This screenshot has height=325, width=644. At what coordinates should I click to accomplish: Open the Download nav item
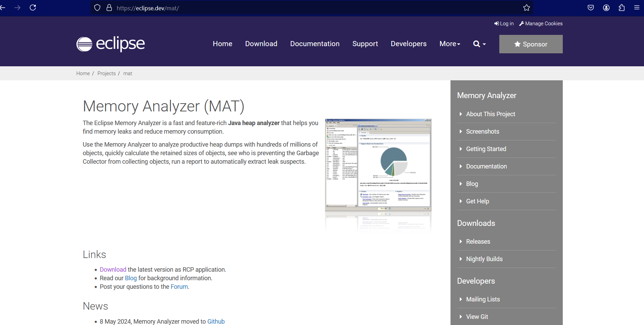[261, 44]
